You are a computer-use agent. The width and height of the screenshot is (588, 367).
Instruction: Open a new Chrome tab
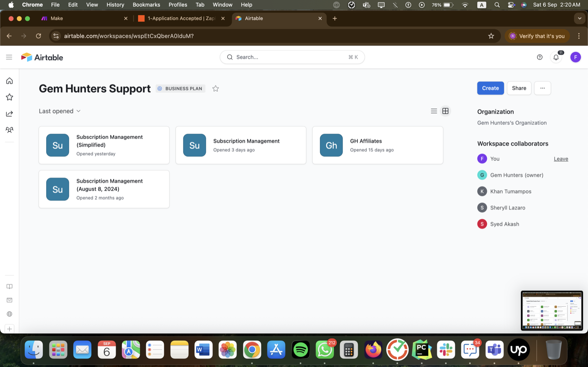[335, 18]
